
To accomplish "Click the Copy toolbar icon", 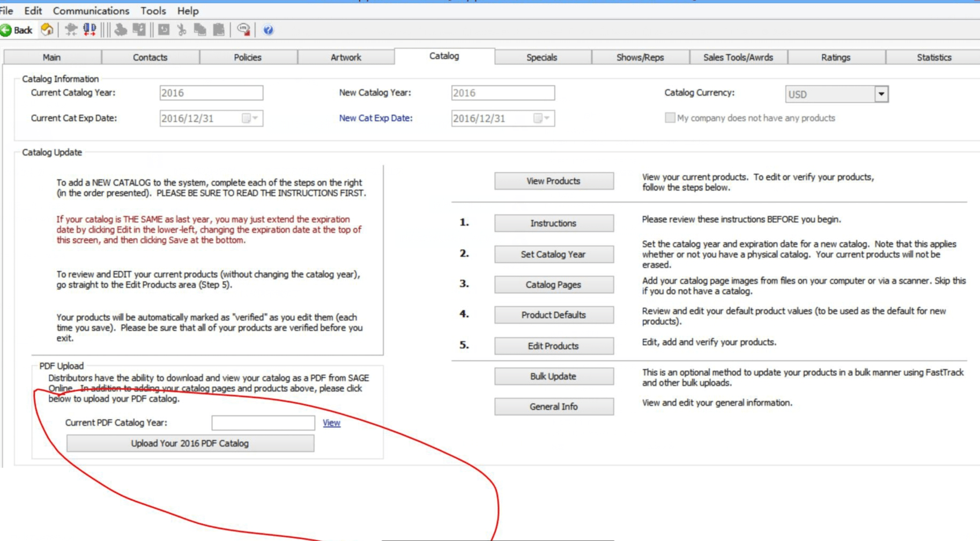I will pyautogui.click(x=200, y=29).
